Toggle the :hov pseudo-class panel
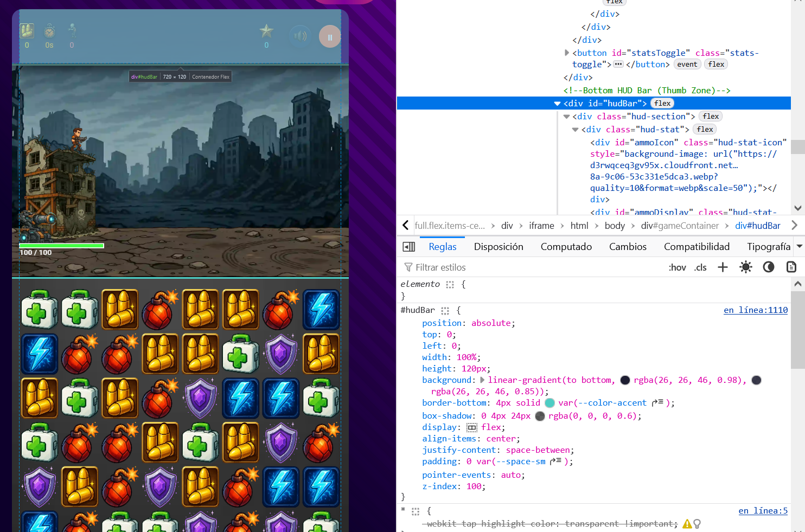 (x=677, y=267)
